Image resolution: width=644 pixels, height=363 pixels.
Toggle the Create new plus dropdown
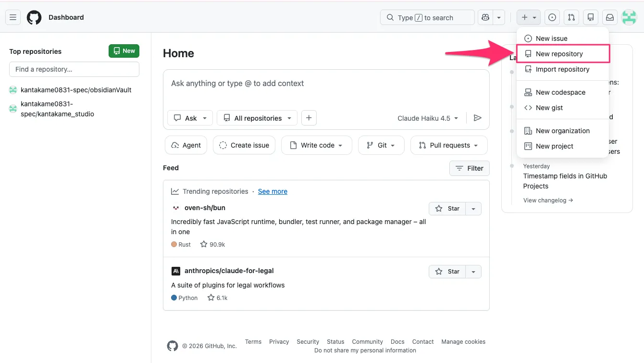(x=529, y=18)
